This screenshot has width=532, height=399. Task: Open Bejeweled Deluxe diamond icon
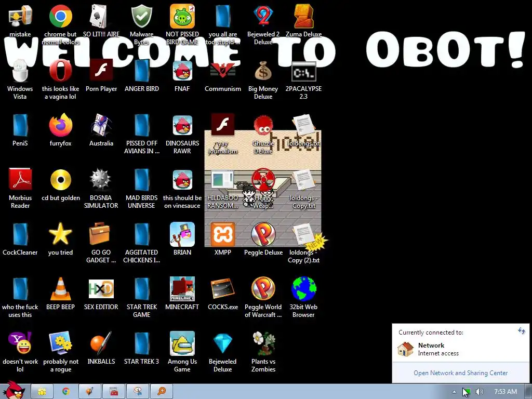(x=222, y=343)
